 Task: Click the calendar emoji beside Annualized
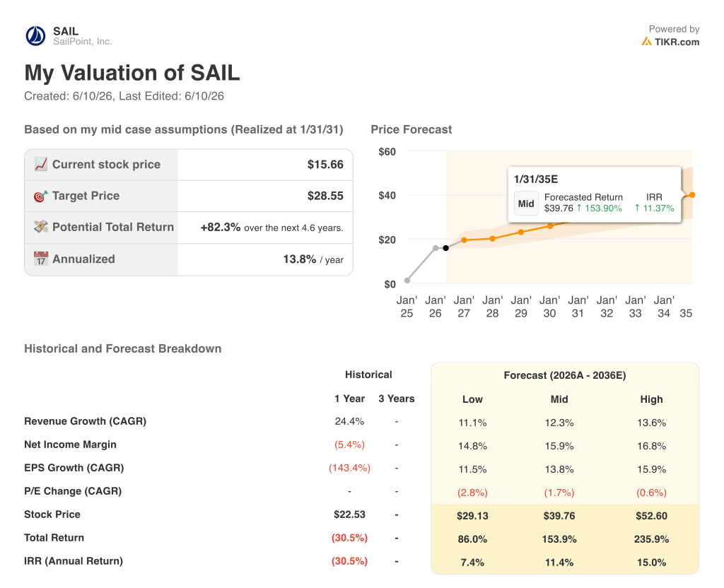point(40,259)
